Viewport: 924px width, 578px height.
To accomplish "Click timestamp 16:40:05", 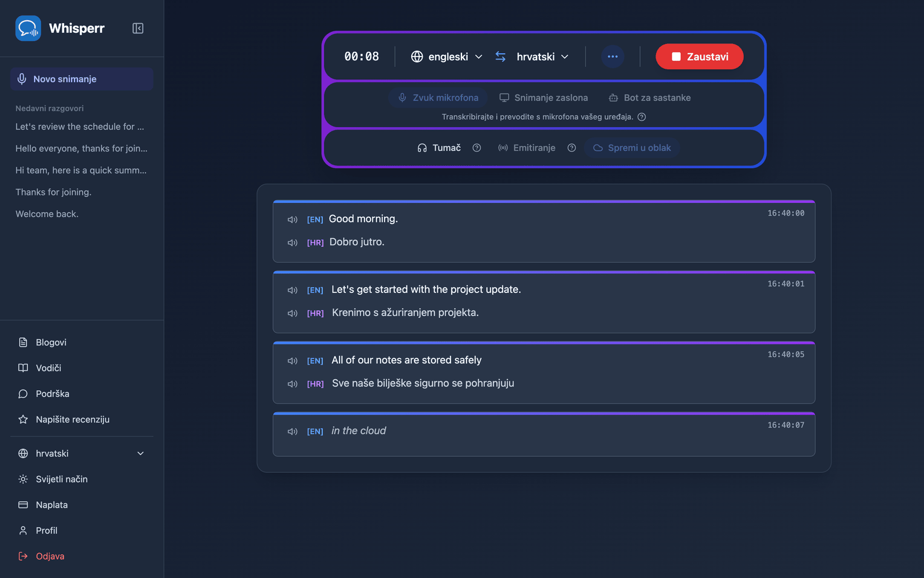I will click(x=785, y=354).
